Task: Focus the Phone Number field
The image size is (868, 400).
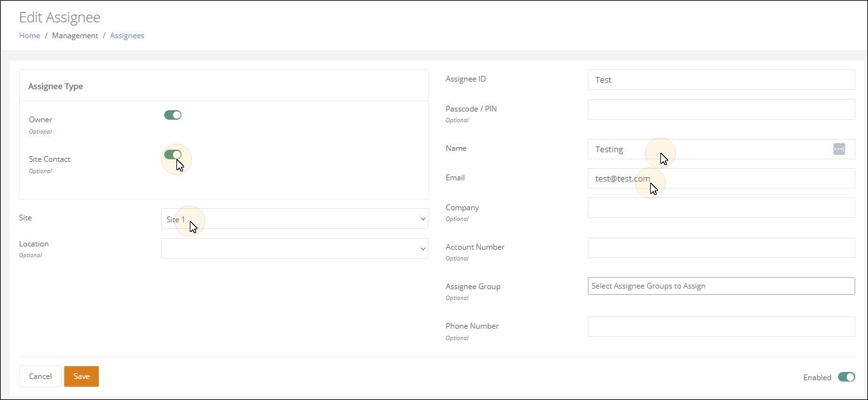Action: click(x=721, y=327)
